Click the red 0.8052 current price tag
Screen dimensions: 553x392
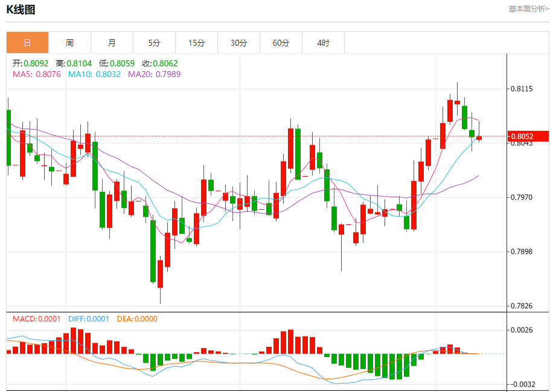coord(528,136)
